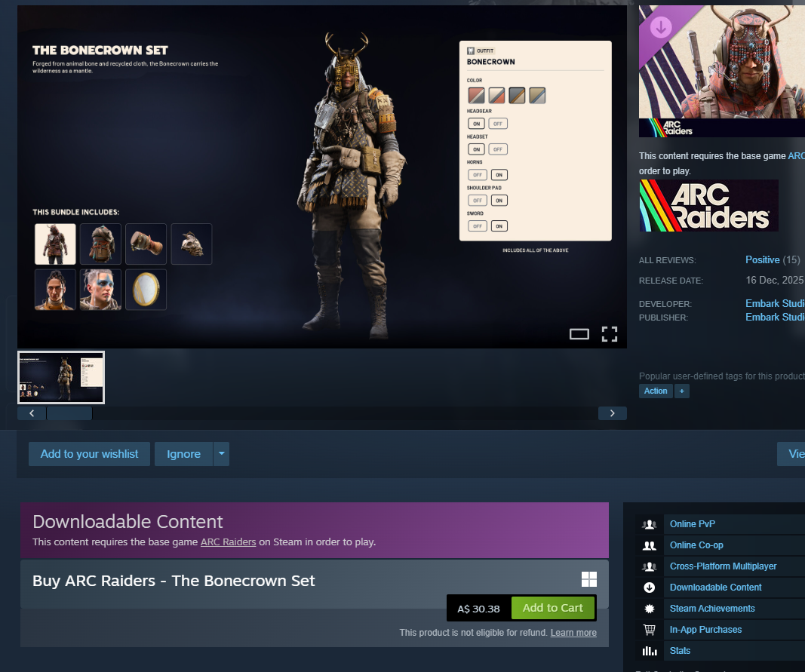Click the Ignore button
805x672 pixels.
[184, 454]
